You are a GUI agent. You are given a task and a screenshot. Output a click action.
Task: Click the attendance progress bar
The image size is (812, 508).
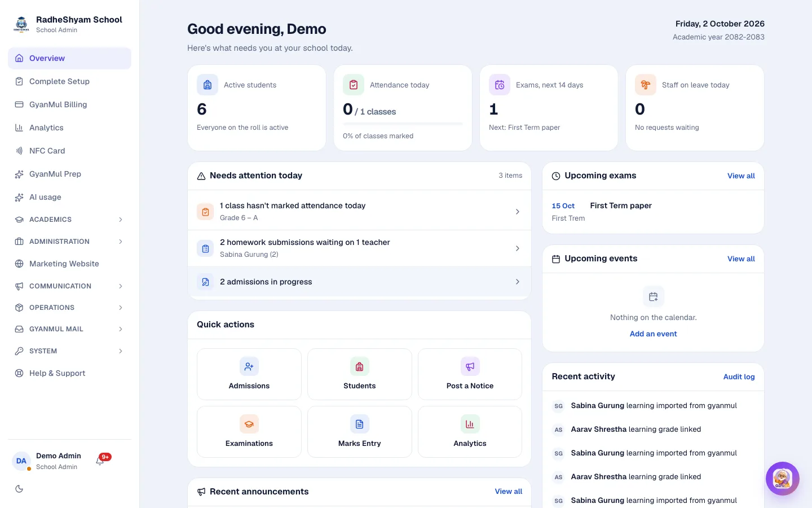[x=403, y=124]
